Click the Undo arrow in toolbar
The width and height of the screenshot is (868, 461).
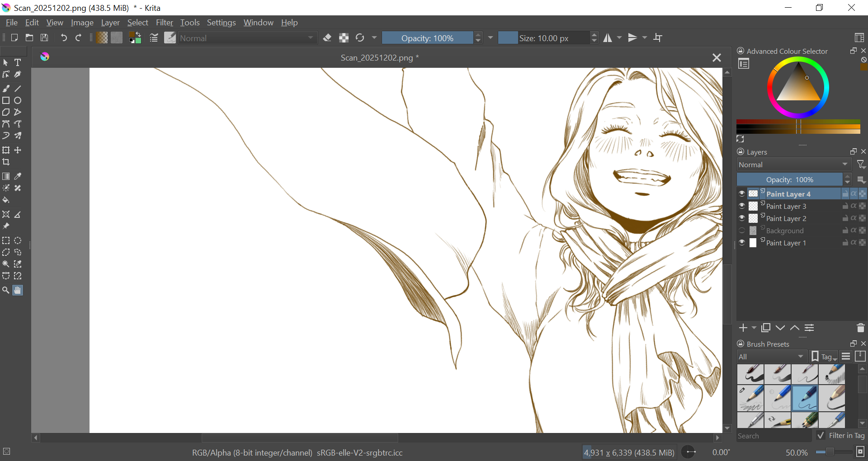coord(64,38)
